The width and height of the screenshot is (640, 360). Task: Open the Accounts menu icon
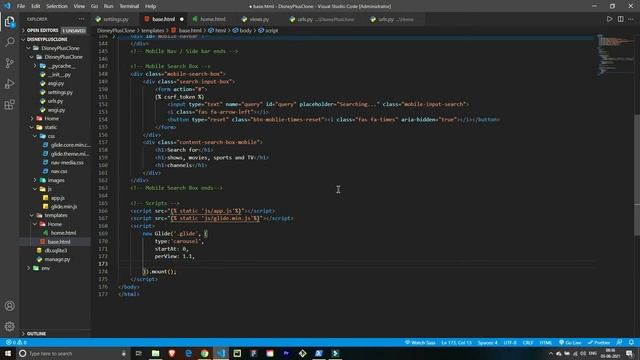click(x=9, y=306)
